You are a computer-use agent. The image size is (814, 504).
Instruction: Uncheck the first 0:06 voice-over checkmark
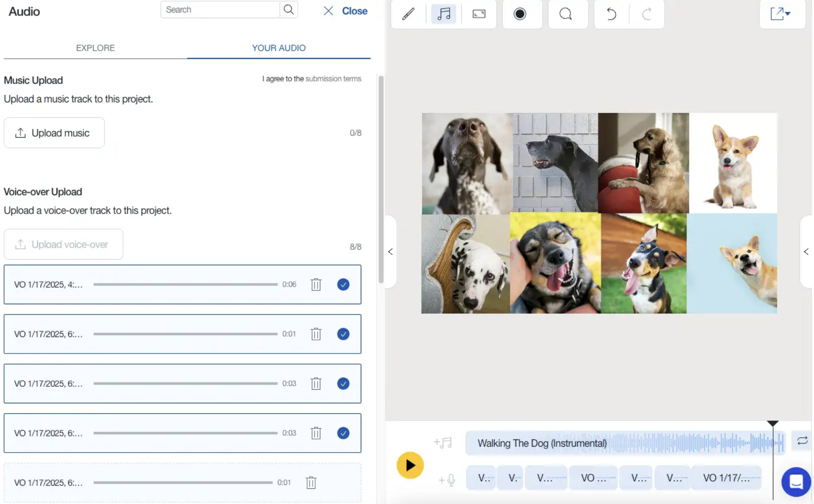(343, 285)
